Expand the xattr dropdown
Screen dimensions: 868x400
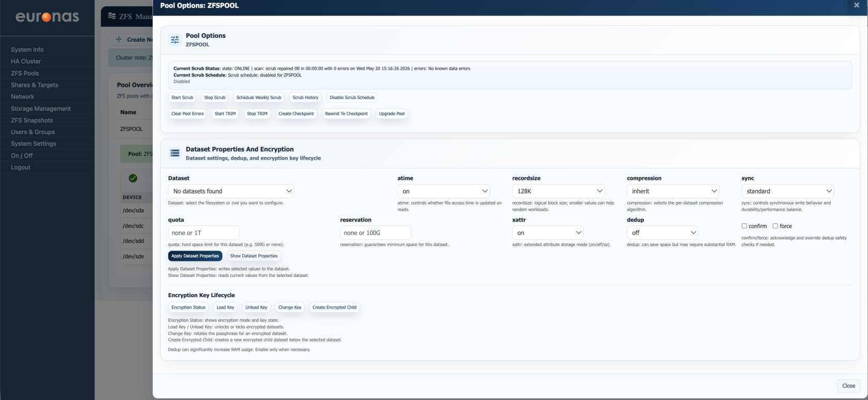pos(548,233)
